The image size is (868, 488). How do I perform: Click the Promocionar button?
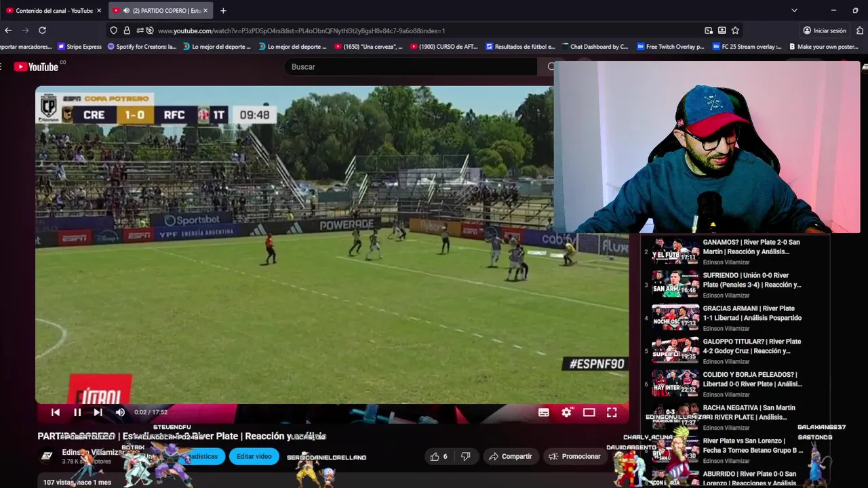(574, 456)
